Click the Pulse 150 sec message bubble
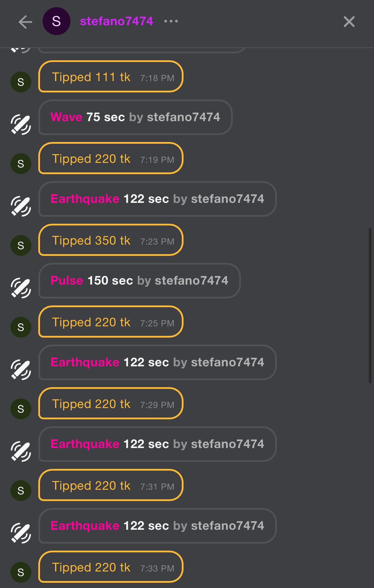 [139, 281]
